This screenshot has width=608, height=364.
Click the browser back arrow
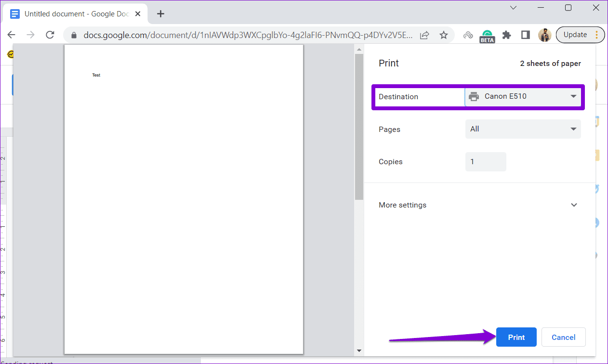(x=12, y=35)
